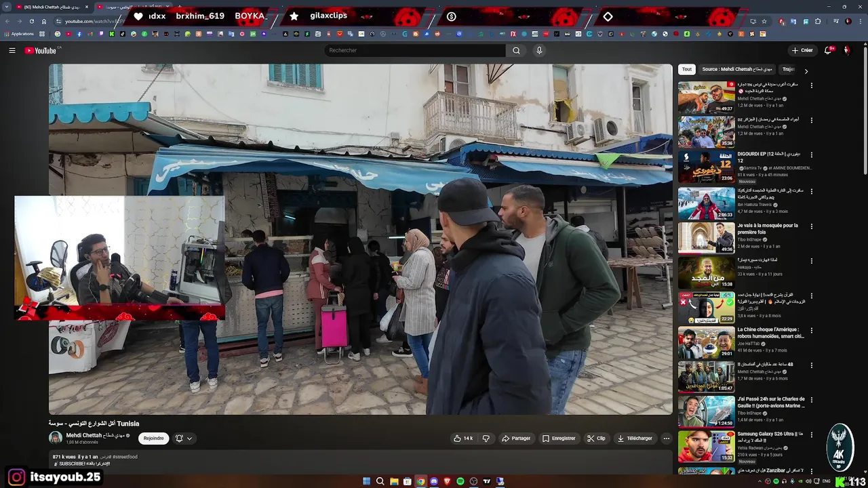This screenshot has width=868, height=488.
Task: Open File Explorer from the taskbar
Action: pyautogui.click(x=394, y=481)
